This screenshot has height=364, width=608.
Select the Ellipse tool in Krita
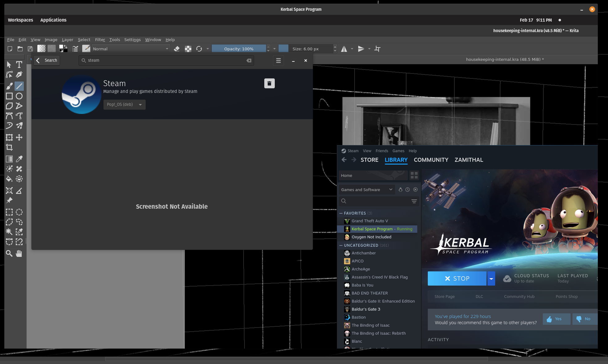tap(19, 96)
